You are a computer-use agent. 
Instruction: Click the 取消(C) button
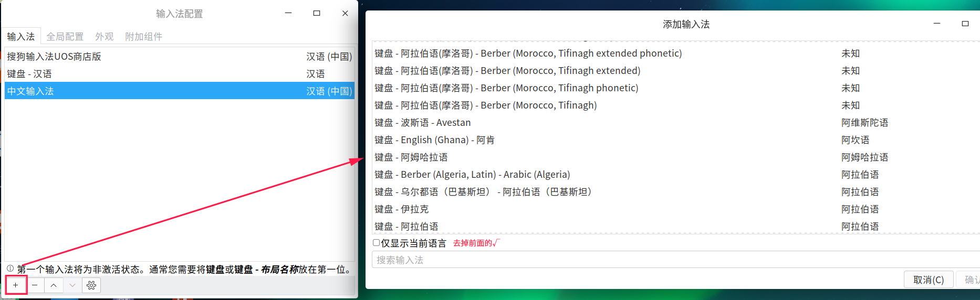(929, 280)
